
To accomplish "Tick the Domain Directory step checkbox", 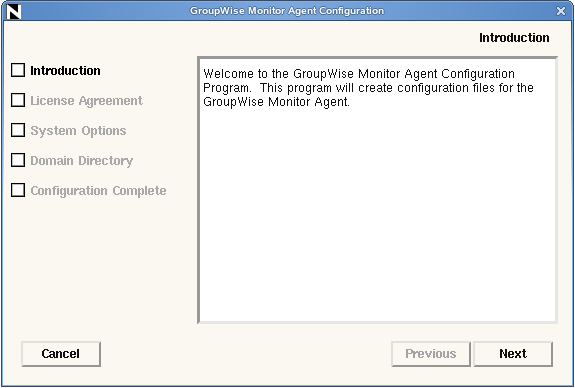I will pyautogui.click(x=18, y=160).
